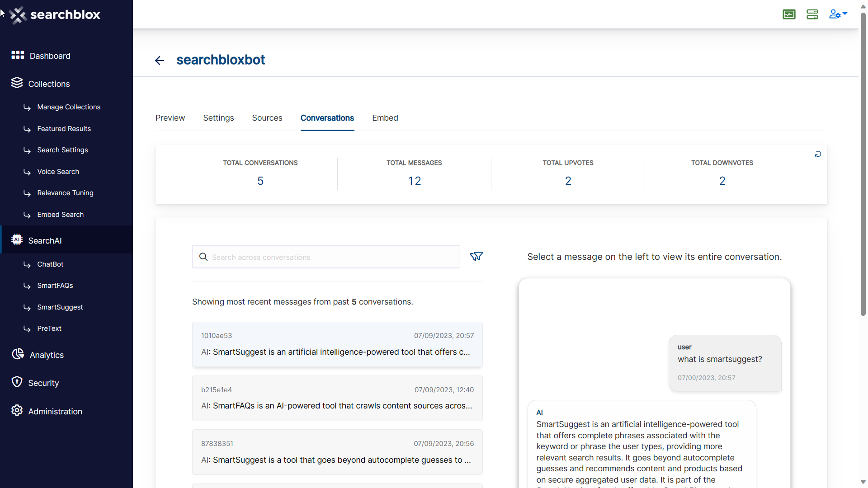The height and width of the screenshot is (488, 868).
Task: Switch to the Settings tab
Action: [218, 118]
